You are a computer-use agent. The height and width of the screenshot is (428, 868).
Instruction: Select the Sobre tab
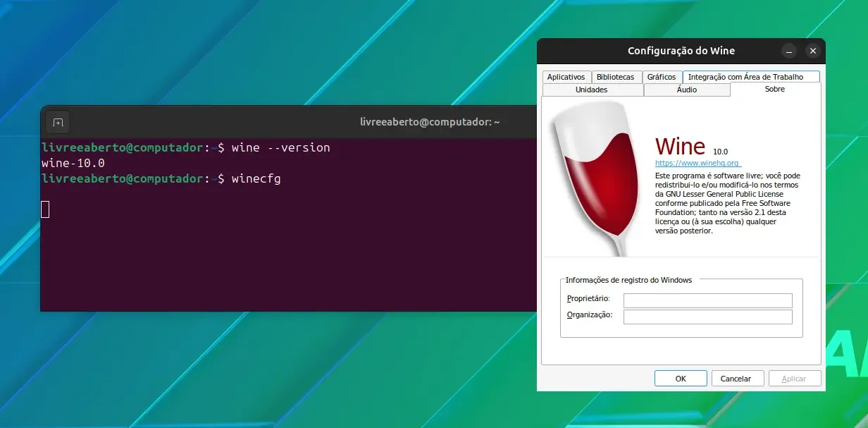click(x=775, y=90)
